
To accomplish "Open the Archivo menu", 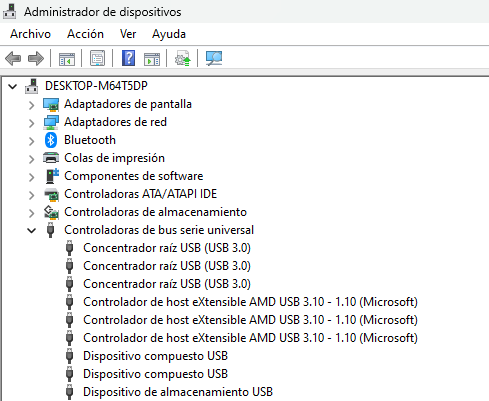I will click(30, 34).
